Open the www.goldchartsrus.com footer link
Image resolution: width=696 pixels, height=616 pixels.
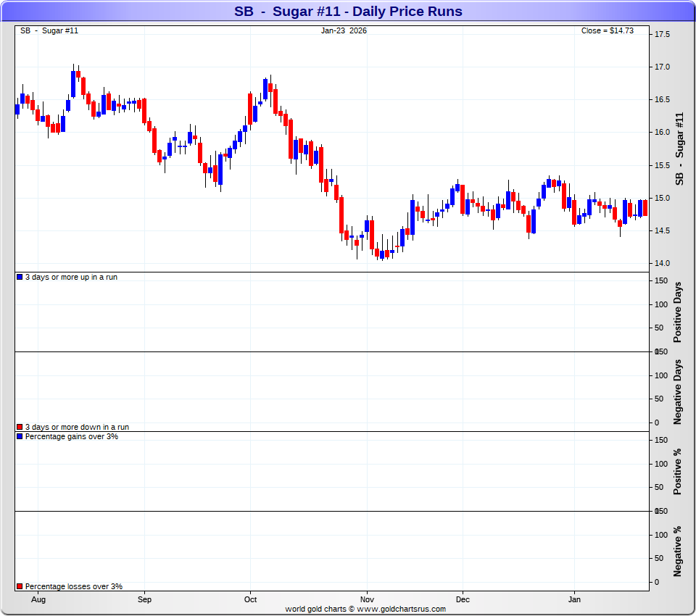pos(401,609)
